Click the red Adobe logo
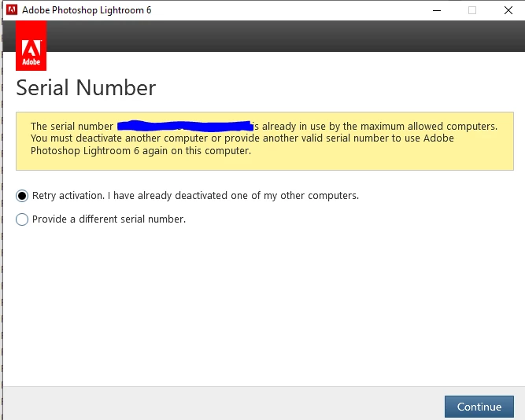The width and height of the screenshot is (525, 420). point(31,46)
